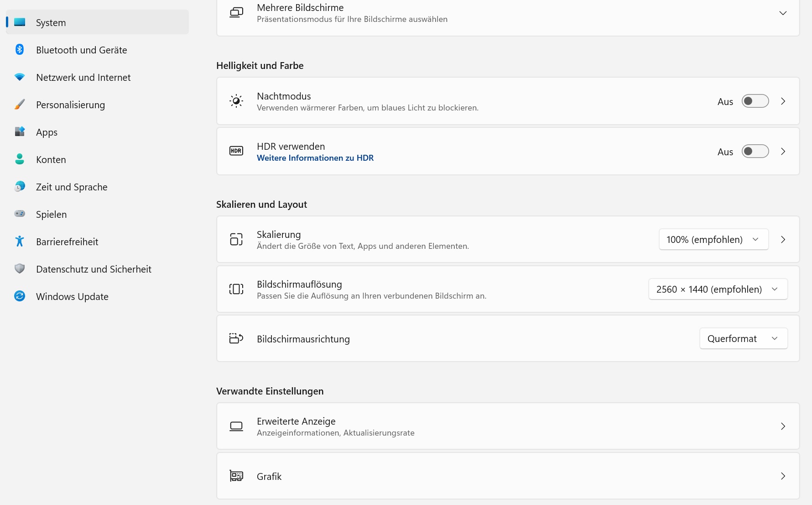Open the Querformat orientation dropdown
This screenshot has height=505, width=812.
(x=743, y=339)
